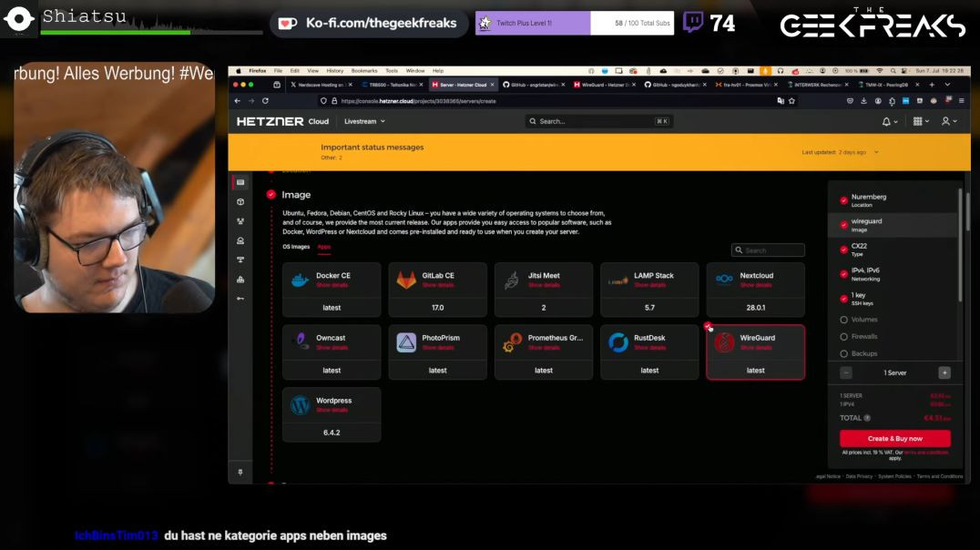The height and width of the screenshot is (550, 980).
Task: Open the Bookmarks menu
Action: 364,71
